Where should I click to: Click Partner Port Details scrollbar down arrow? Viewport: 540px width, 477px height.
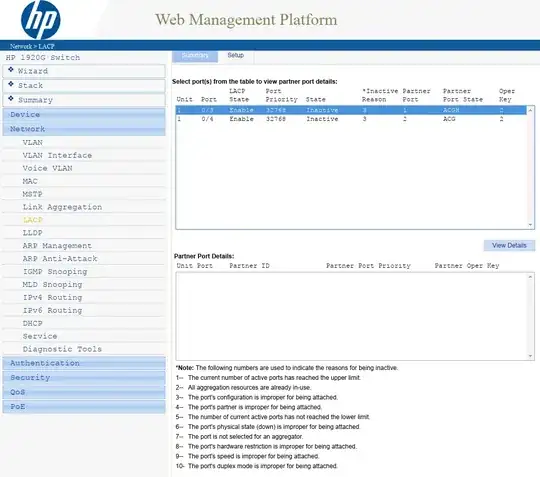530,356
